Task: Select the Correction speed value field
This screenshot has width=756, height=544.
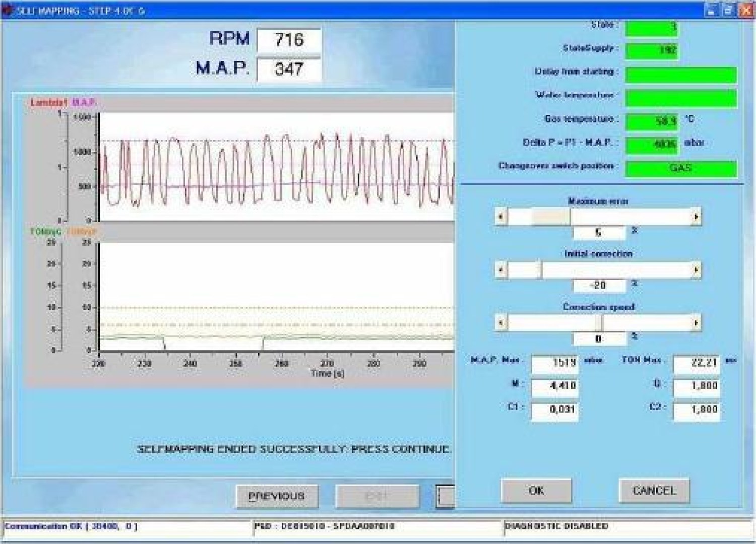Action: [599, 338]
